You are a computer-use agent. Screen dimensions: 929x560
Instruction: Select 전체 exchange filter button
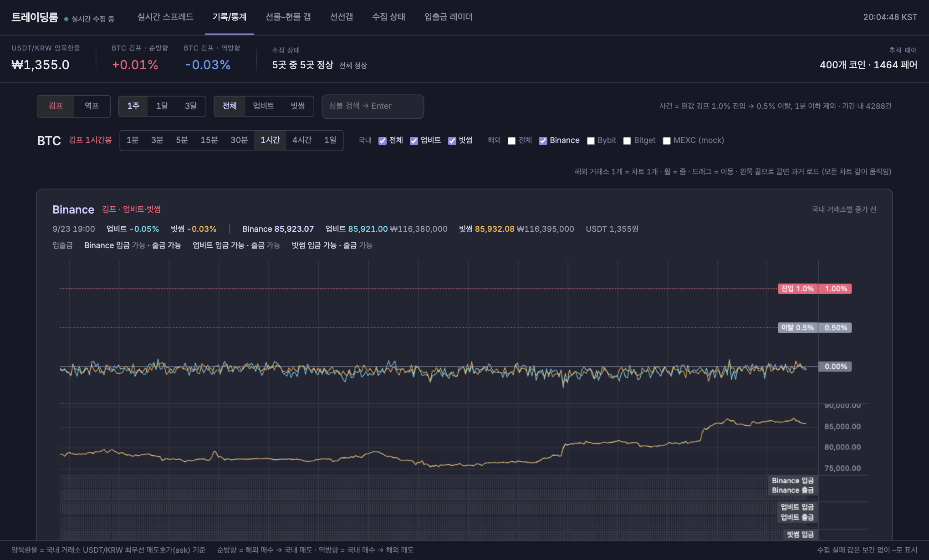[230, 106]
